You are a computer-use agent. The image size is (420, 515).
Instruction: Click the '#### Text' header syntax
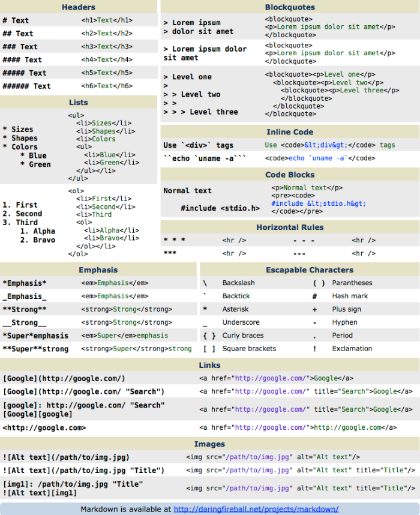pos(22,60)
